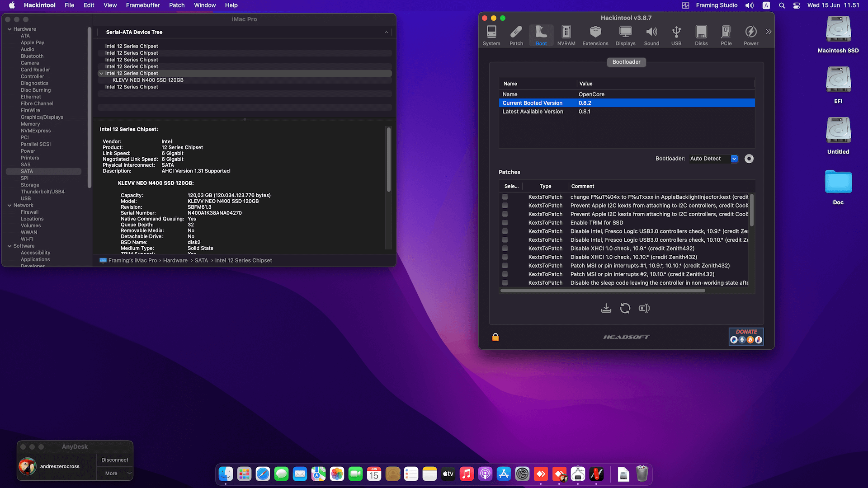This screenshot has width=868, height=488.
Task: Open Launchpad from the Dock
Action: pos(244,474)
